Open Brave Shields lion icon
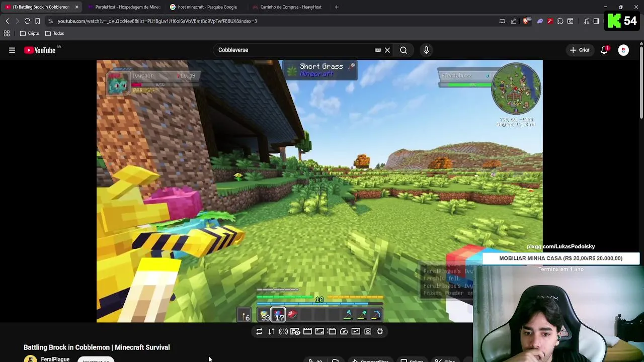The width and height of the screenshot is (644, 362). click(526, 21)
